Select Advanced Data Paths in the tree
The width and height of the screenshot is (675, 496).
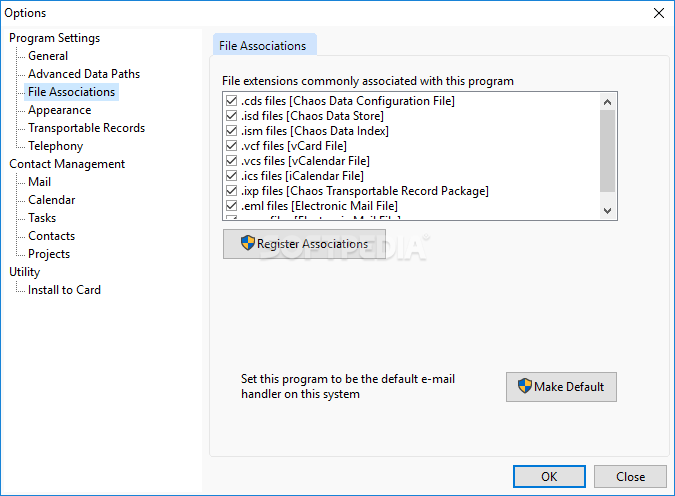(84, 74)
